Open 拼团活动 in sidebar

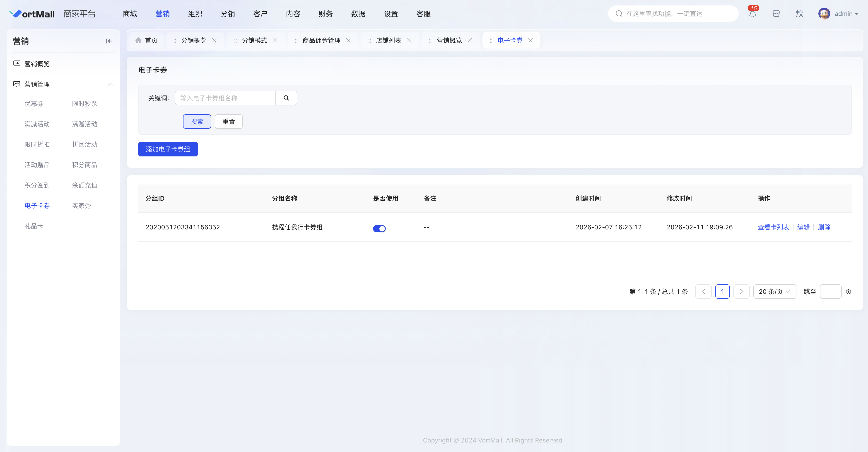tap(84, 145)
